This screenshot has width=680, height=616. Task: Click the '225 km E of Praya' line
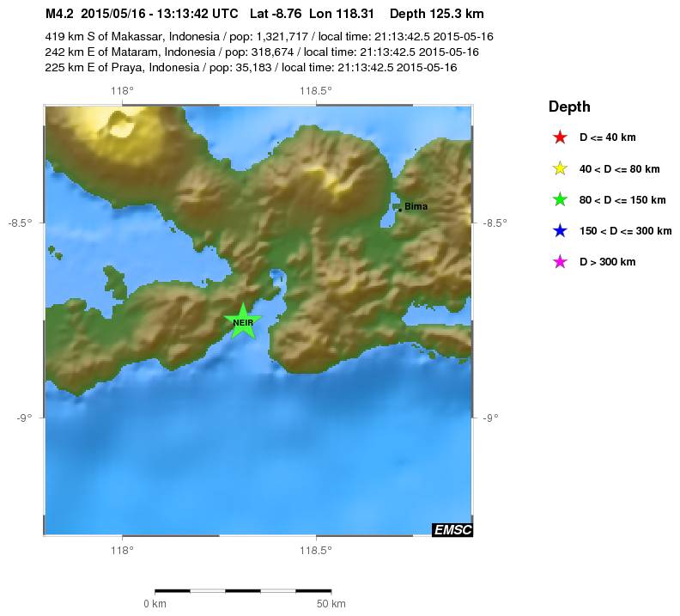[x=251, y=68]
